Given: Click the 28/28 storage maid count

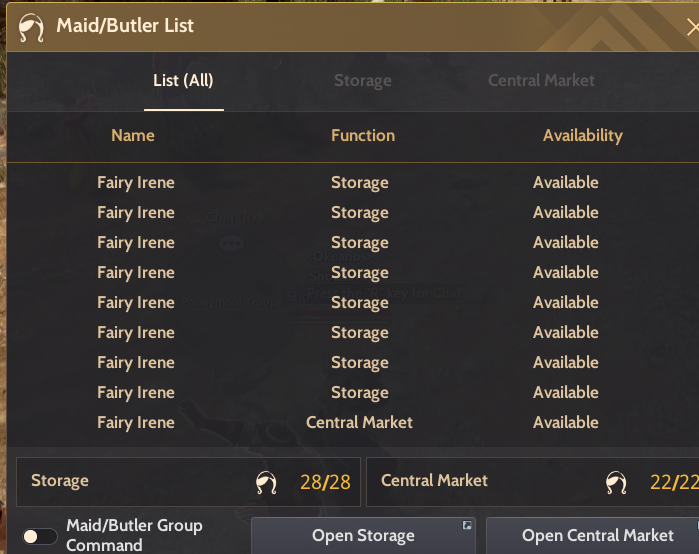Looking at the screenshot, I should tap(325, 482).
